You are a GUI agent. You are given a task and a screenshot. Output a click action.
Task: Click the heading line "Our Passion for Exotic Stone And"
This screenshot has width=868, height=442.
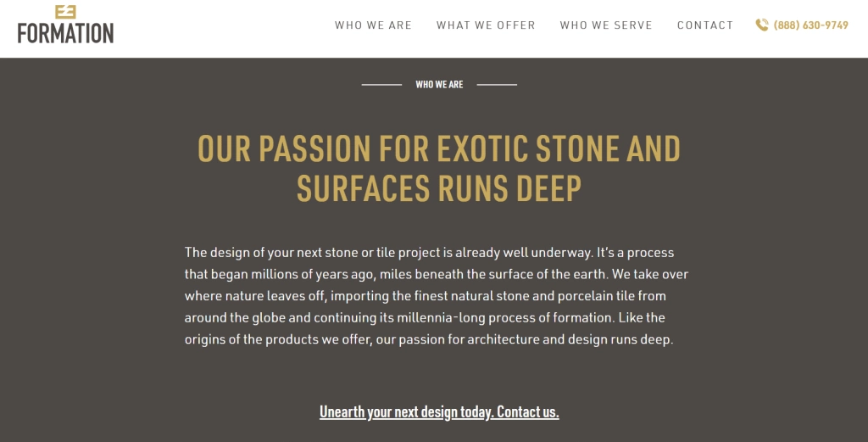(x=439, y=149)
